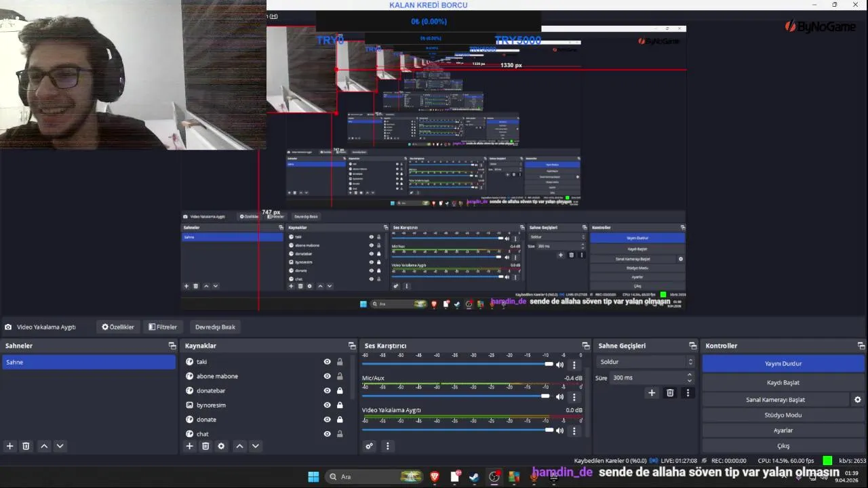Undock the Ses Karıştırıcı panel
The width and height of the screenshot is (868, 488).
586,346
